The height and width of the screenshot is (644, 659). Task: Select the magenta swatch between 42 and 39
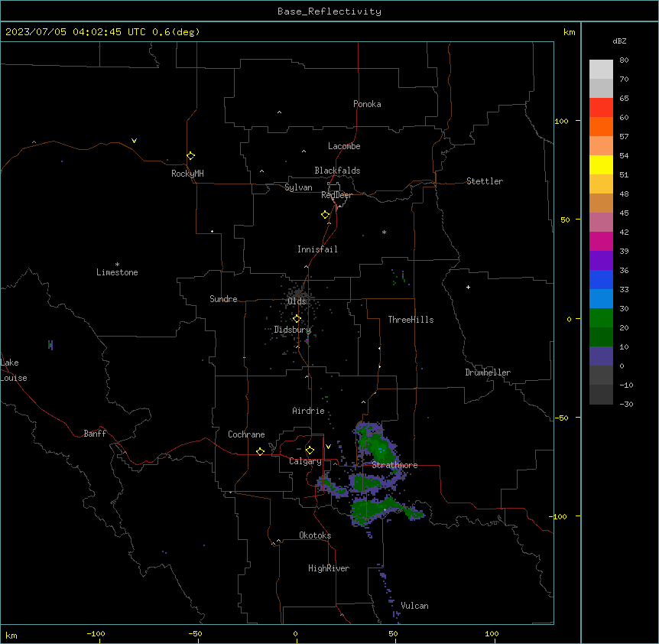[601, 241]
